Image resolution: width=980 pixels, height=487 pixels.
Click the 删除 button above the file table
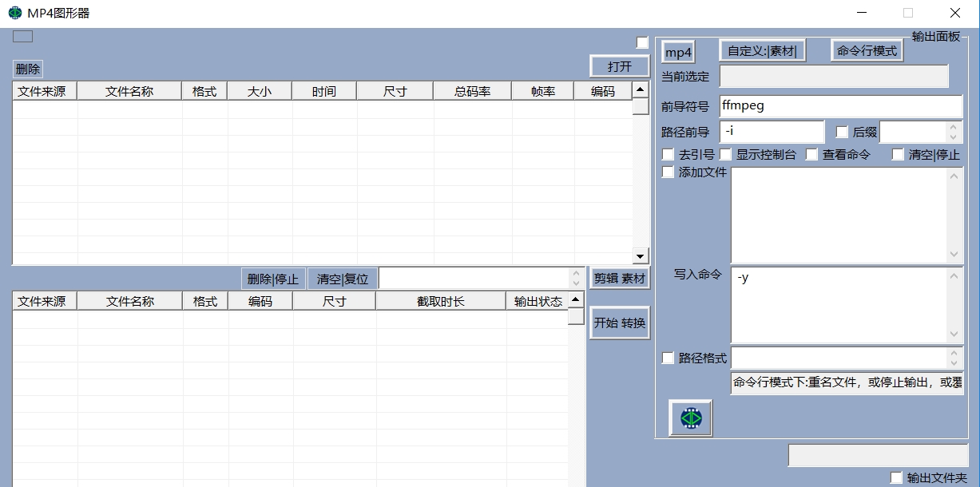(27, 69)
